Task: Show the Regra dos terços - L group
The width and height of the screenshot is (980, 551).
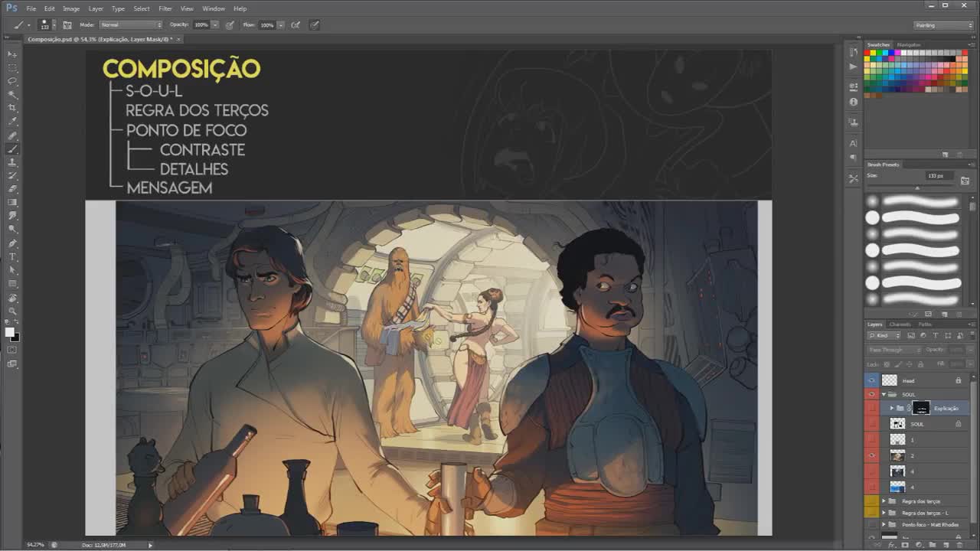Action: pos(872,513)
